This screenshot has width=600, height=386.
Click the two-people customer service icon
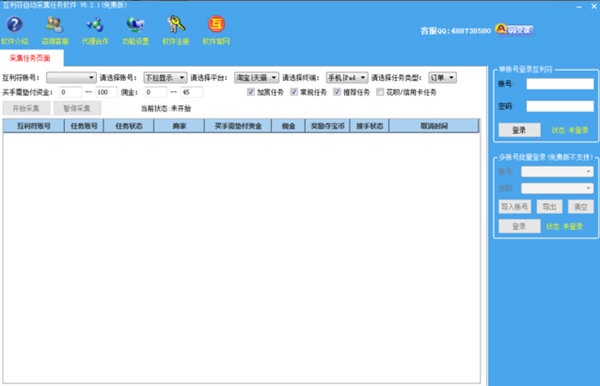tap(55, 25)
